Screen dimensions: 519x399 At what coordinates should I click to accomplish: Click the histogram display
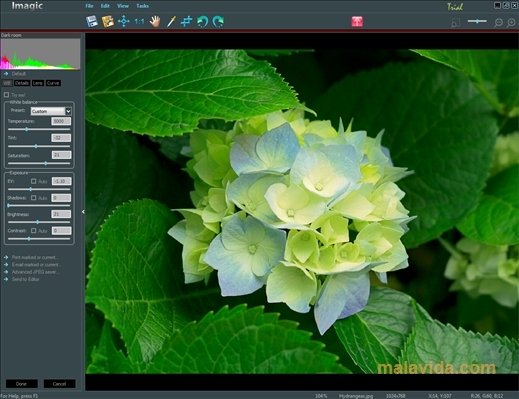click(x=40, y=54)
